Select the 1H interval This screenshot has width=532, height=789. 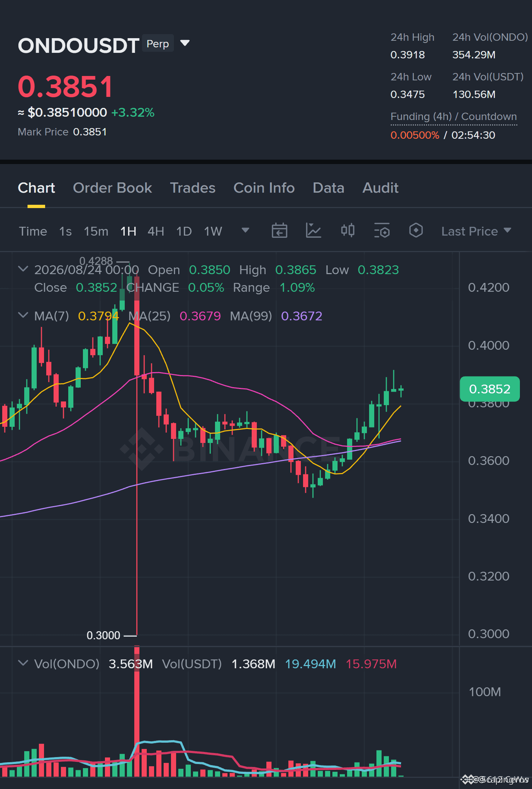click(x=128, y=231)
